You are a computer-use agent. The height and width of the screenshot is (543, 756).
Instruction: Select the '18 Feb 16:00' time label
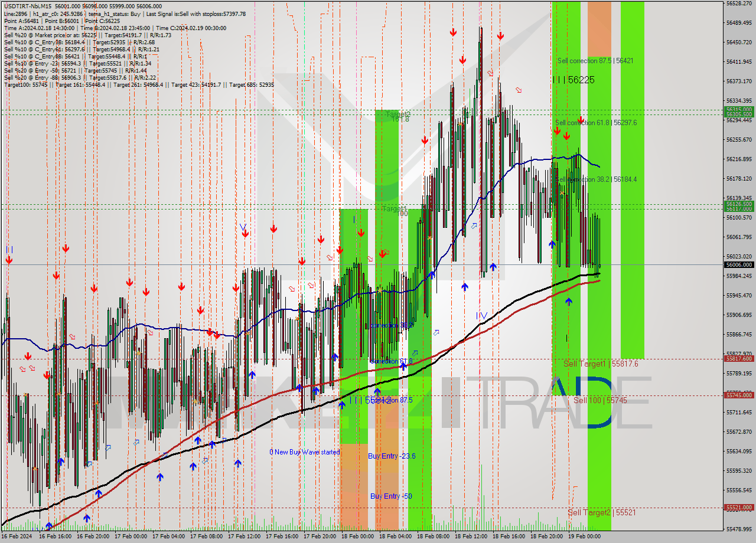click(509, 537)
